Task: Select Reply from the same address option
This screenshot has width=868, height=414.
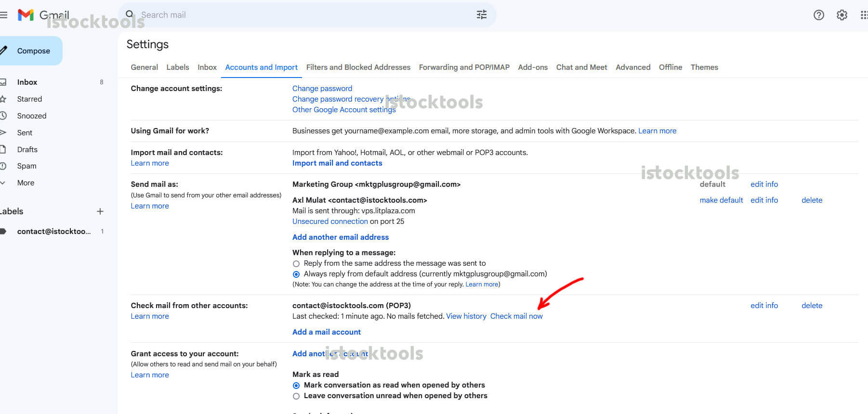Action: pos(296,264)
